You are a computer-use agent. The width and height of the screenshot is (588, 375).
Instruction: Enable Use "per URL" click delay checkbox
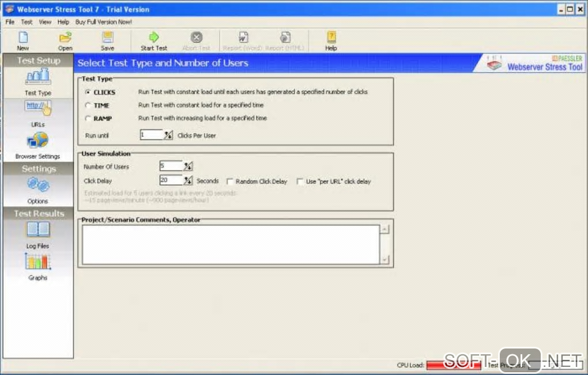tap(299, 181)
